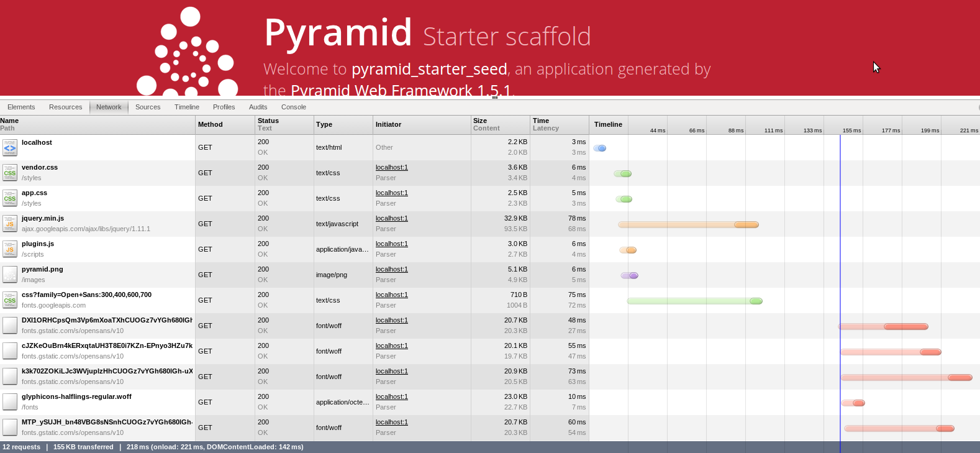Image resolution: width=980 pixels, height=453 pixels.
Task: Open localhost:1 initiator link for jquery.min.js
Action: [392, 218]
